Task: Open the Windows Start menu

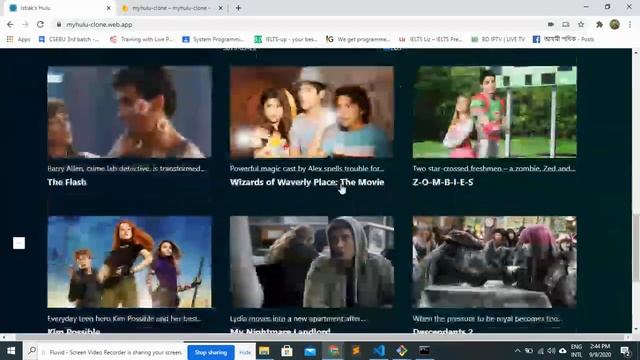Action: coord(11,351)
